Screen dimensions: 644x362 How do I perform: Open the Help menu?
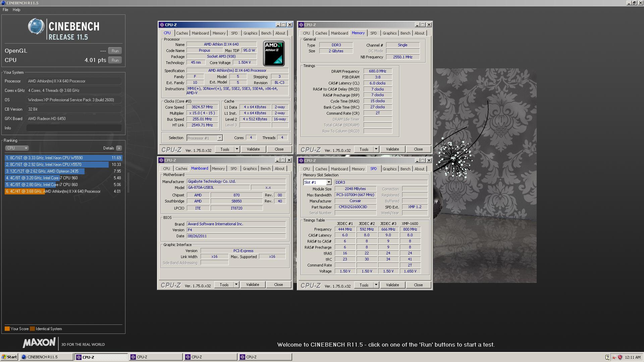pos(16,10)
